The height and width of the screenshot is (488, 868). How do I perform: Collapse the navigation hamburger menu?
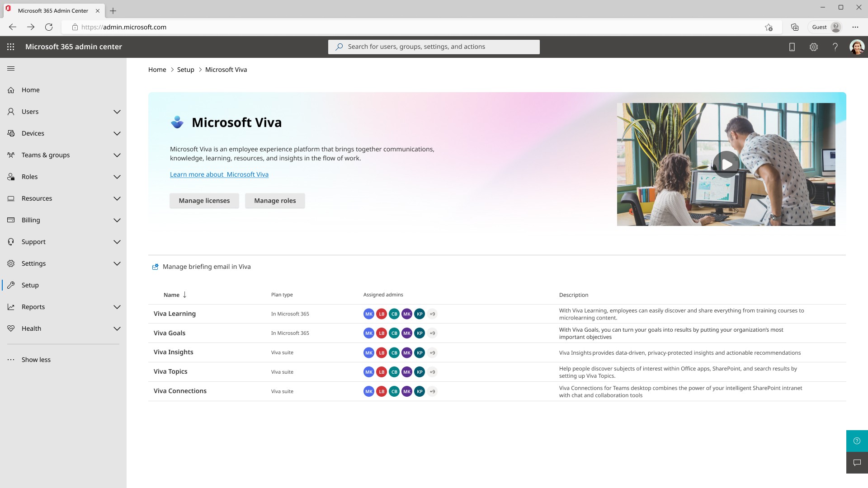click(11, 69)
